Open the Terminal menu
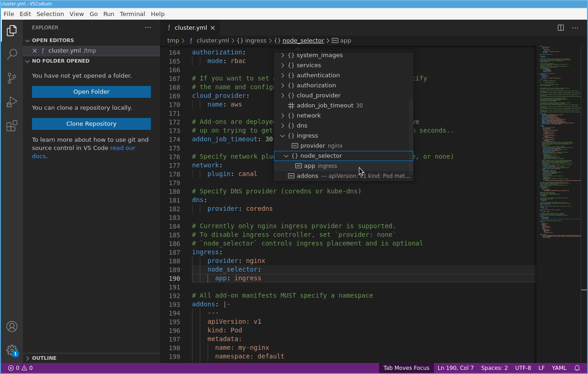Viewport: 588px width, 374px height. pyautogui.click(x=133, y=14)
